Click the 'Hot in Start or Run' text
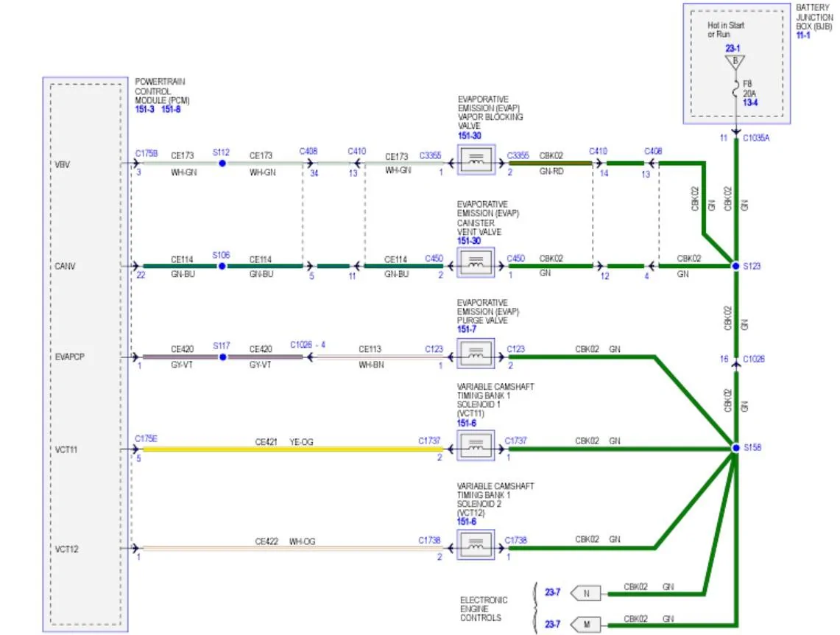 click(725, 29)
